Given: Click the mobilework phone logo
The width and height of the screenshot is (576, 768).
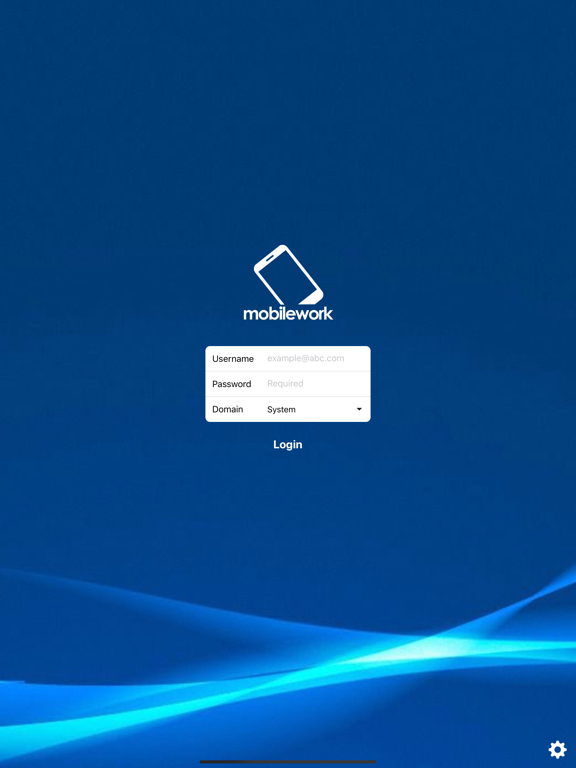Looking at the screenshot, I should point(288,283).
